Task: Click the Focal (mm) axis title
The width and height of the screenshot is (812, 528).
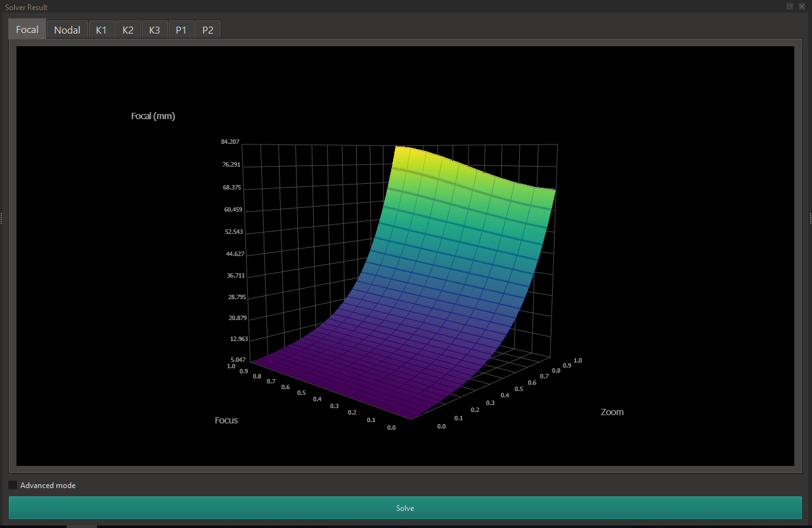Action: click(x=153, y=116)
